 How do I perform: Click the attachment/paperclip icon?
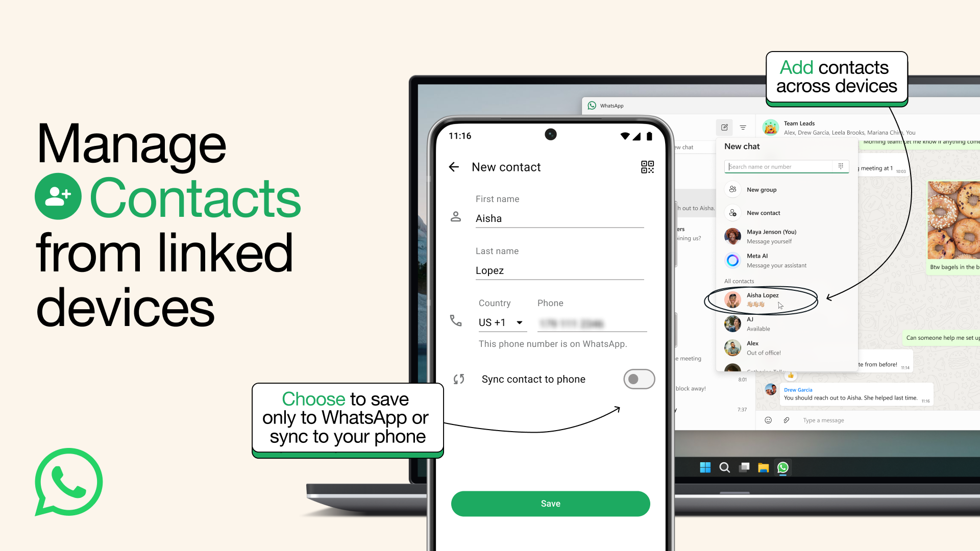(786, 420)
